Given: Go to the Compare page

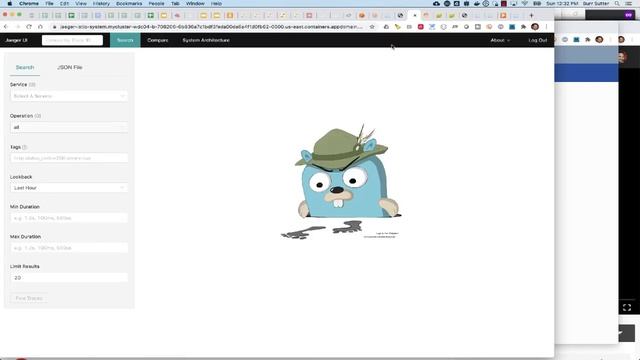Looking at the screenshot, I should tap(158, 40).
